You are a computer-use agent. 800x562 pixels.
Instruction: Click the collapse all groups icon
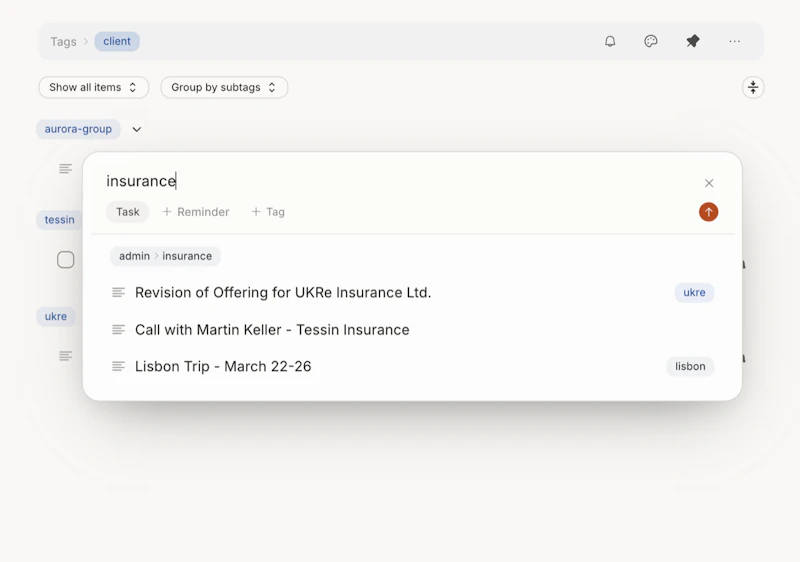753,88
